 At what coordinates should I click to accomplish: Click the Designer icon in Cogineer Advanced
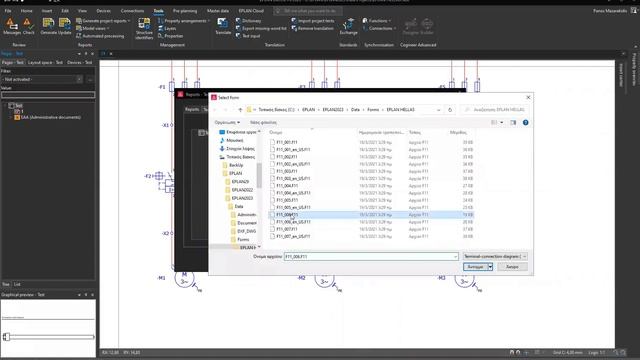(410, 26)
